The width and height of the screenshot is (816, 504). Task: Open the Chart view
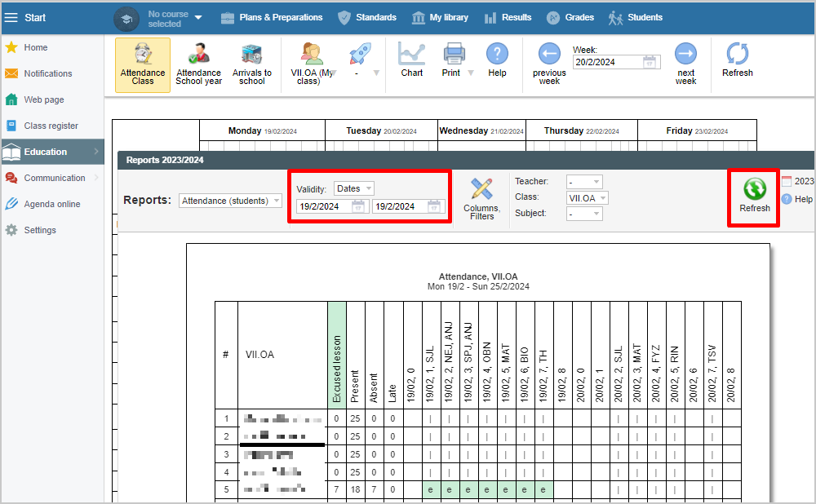[x=411, y=60]
